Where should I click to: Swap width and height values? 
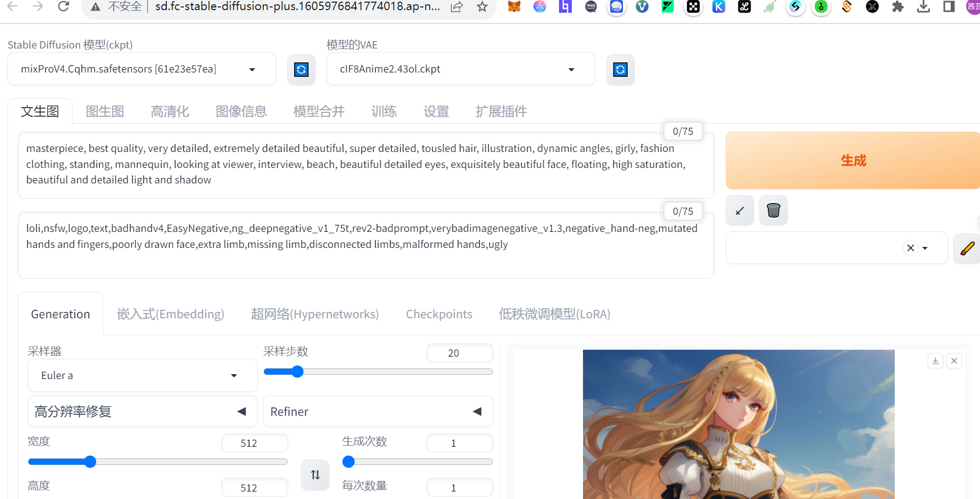315,474
